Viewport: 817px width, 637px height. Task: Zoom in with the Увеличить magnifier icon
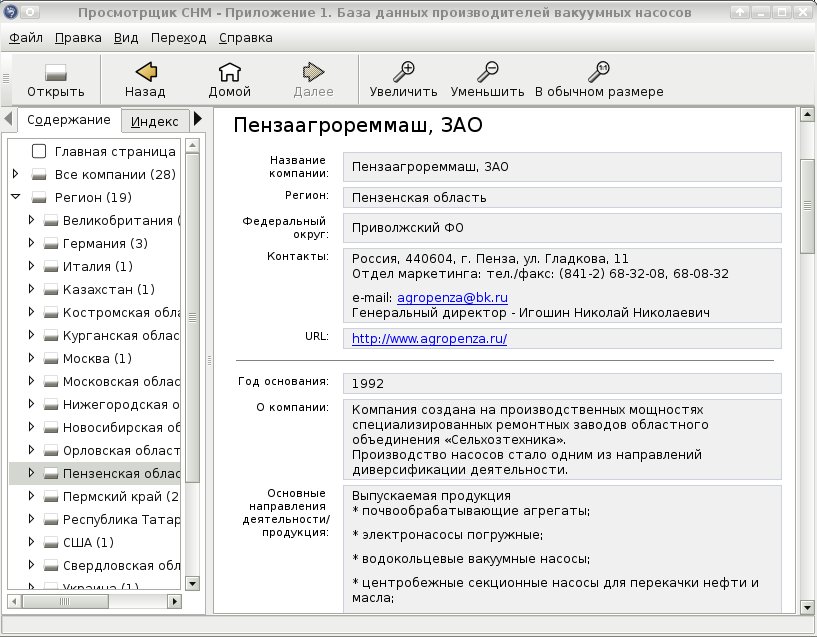click(x=403, y=71)
